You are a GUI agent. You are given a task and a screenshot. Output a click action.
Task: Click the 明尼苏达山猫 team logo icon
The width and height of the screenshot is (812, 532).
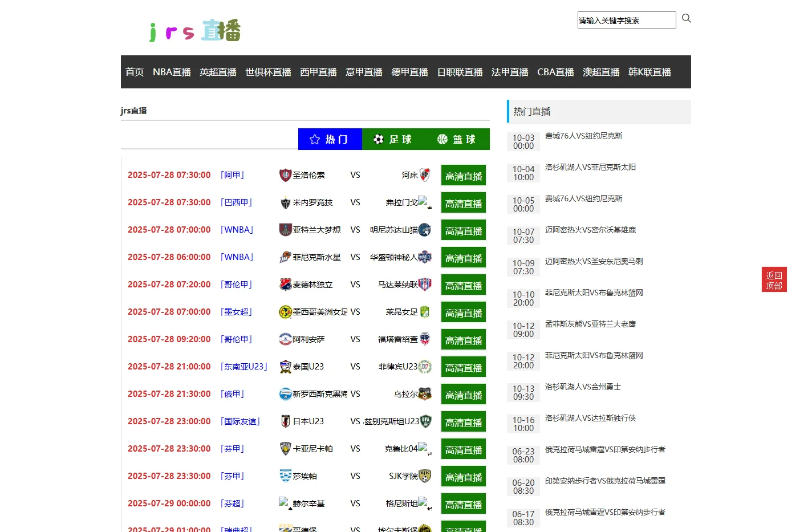click(x=425, y=230)
